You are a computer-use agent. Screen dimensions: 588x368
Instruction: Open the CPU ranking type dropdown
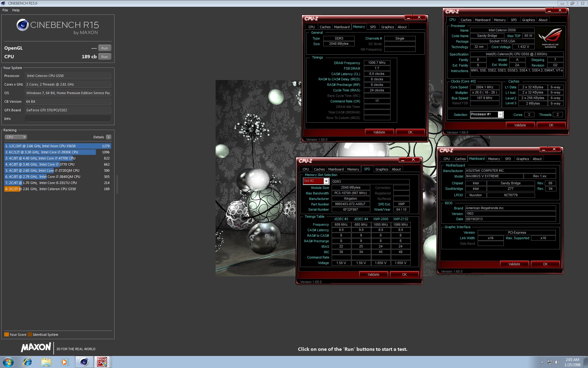click(x=16, y=137)
